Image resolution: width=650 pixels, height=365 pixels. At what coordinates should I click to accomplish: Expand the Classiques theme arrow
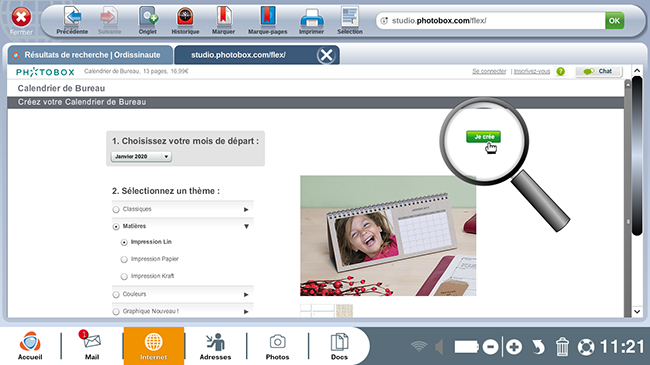(x=246, y=209)
